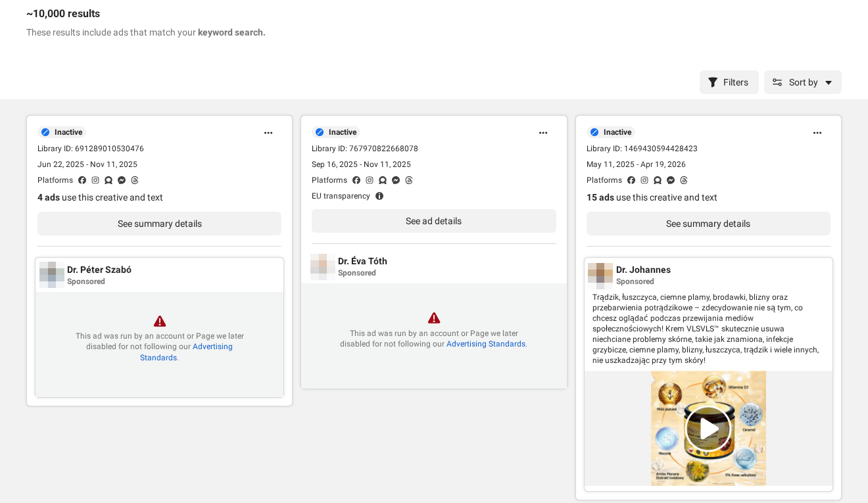Open See ad details for ad 767970822668078
This screenshot has height=503, width=868.
coord(434,221)
